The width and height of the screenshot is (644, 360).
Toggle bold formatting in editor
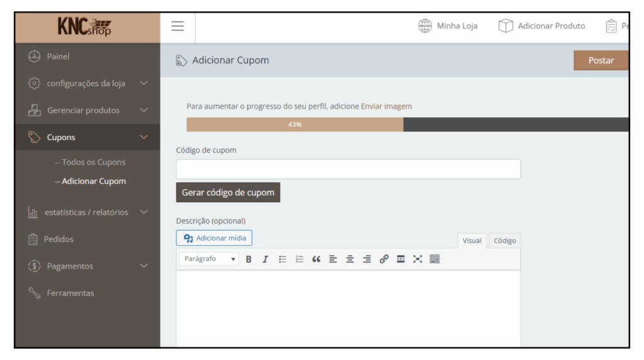[x=248, y=259]
